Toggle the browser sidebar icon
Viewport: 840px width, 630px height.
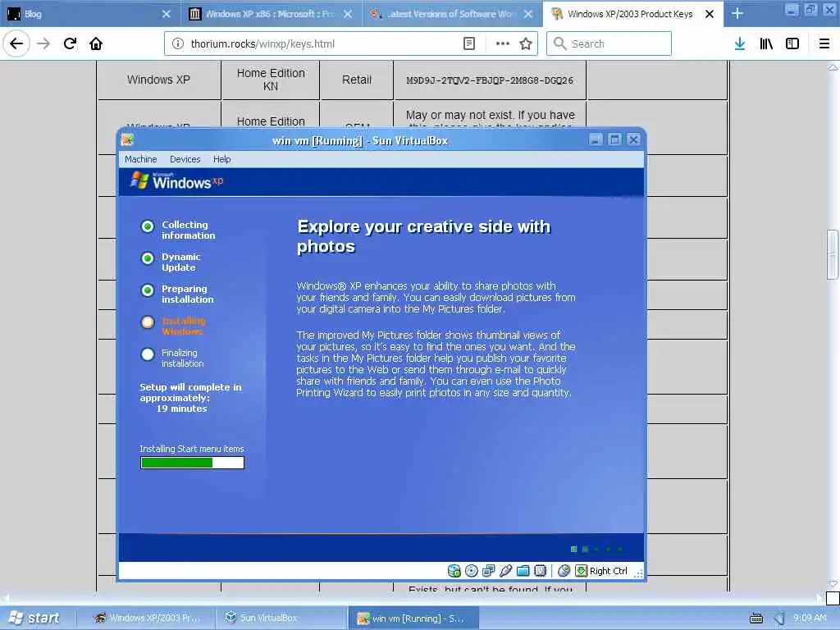[792, 43]
